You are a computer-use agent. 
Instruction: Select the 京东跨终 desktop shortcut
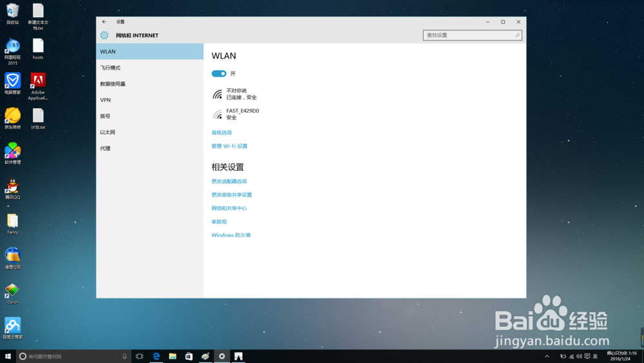(13, 119)
